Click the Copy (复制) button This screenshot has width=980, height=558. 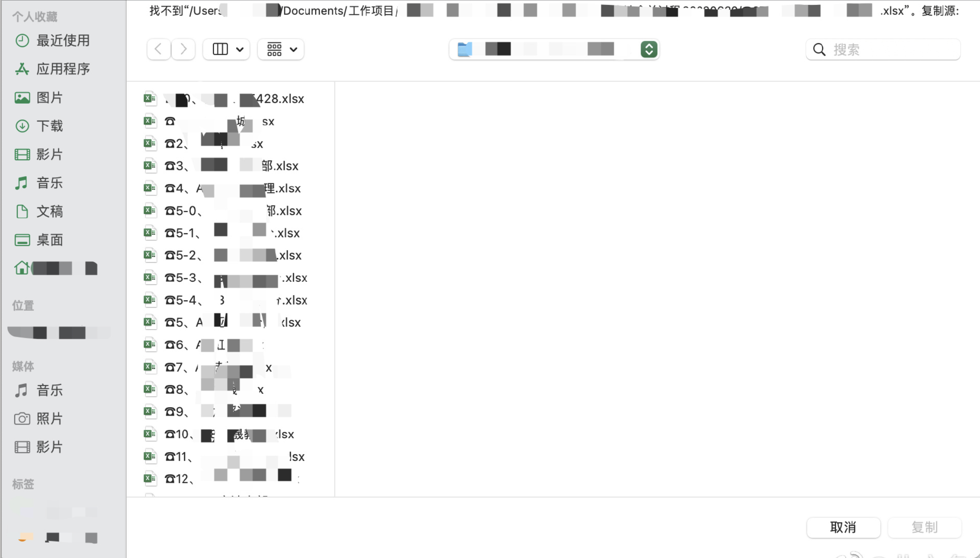point(924,527)
